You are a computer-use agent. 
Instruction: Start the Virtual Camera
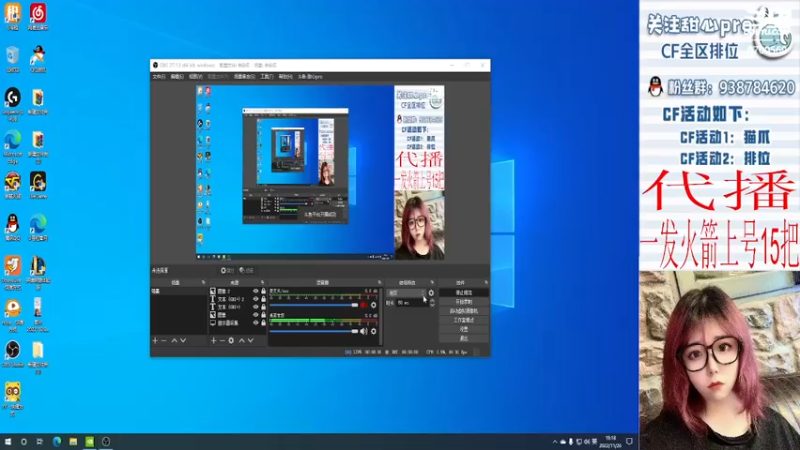click(x=464, y=311)
